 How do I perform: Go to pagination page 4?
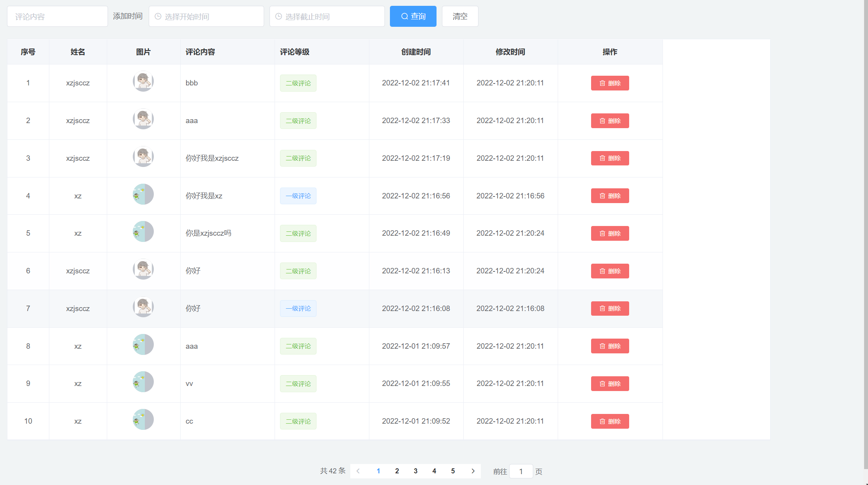point(434,471)
